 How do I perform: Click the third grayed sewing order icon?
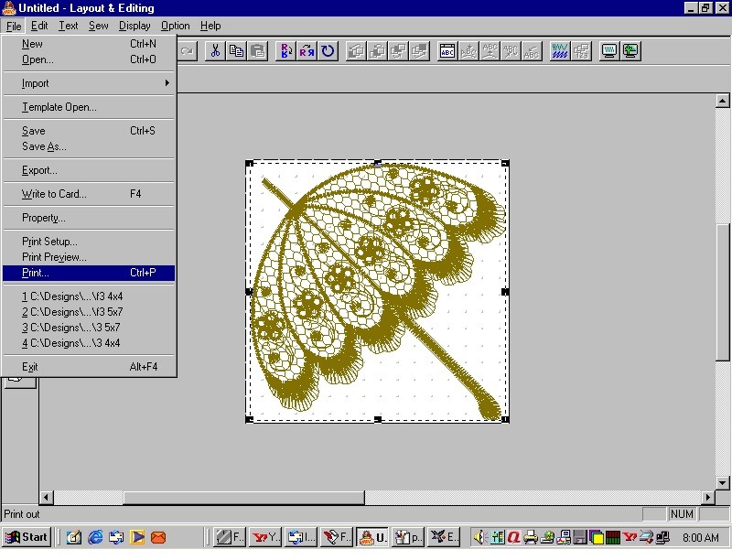point(398,51)
